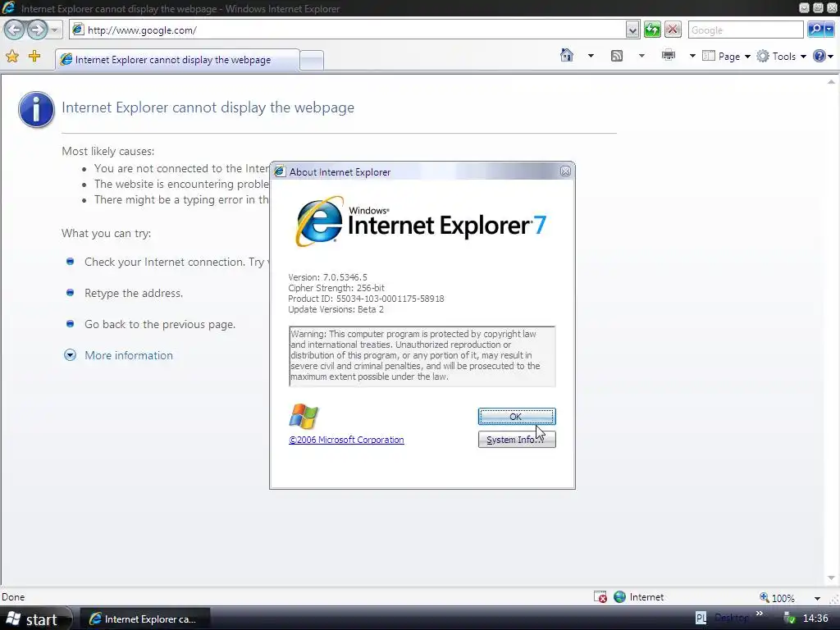Expand the zoom level dropdown arrow
Image resolution: width=840 pixels, height=630 pixels.
[817, 598]
